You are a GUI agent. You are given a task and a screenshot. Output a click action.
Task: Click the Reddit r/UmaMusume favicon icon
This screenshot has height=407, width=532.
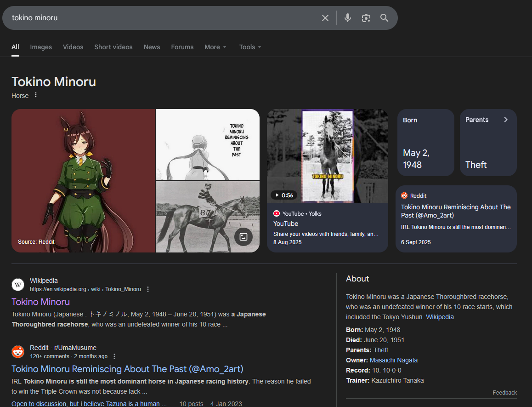(18, 352)
